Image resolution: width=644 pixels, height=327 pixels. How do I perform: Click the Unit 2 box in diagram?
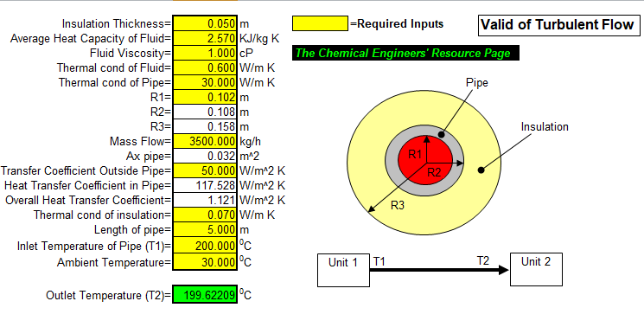coord(536,270)
